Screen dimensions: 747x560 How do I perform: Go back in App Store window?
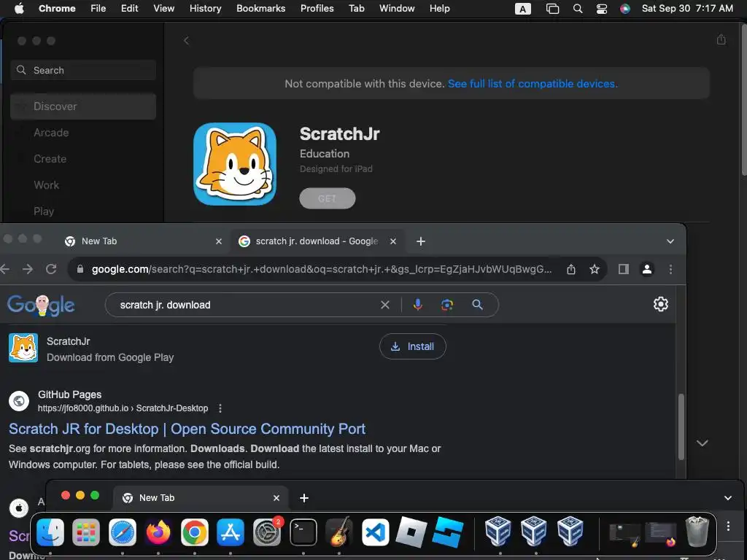click(186, 41)
